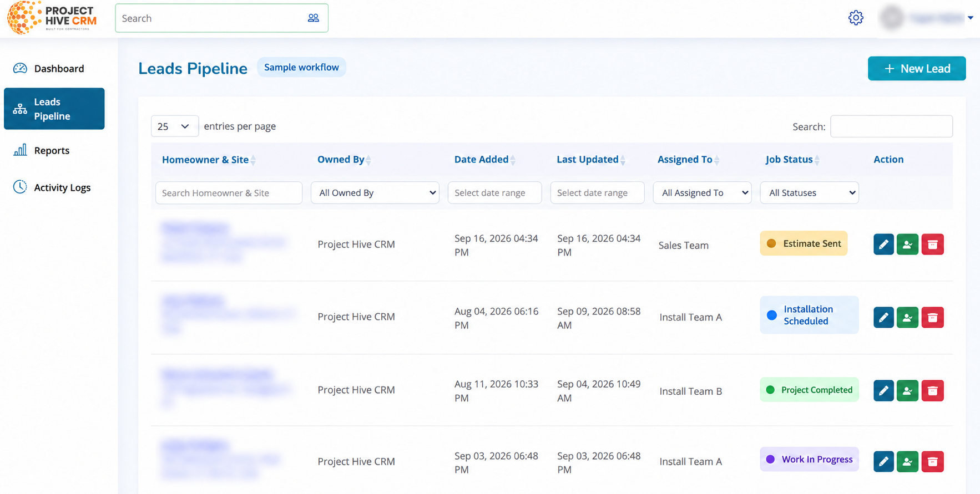
Task: Assign user on Work In Progress row
Action: coord(907,461)
